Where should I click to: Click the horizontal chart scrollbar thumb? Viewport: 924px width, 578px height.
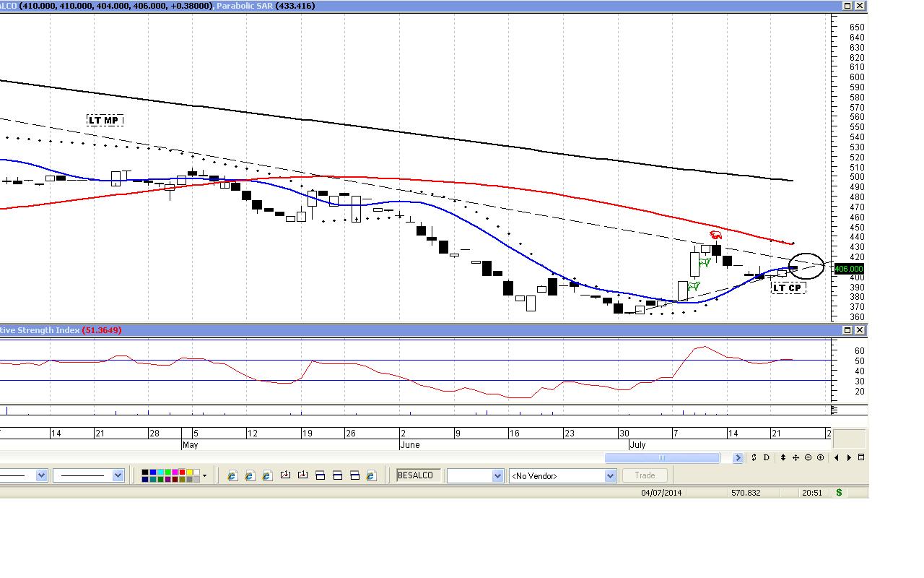[x=662, y=457]
